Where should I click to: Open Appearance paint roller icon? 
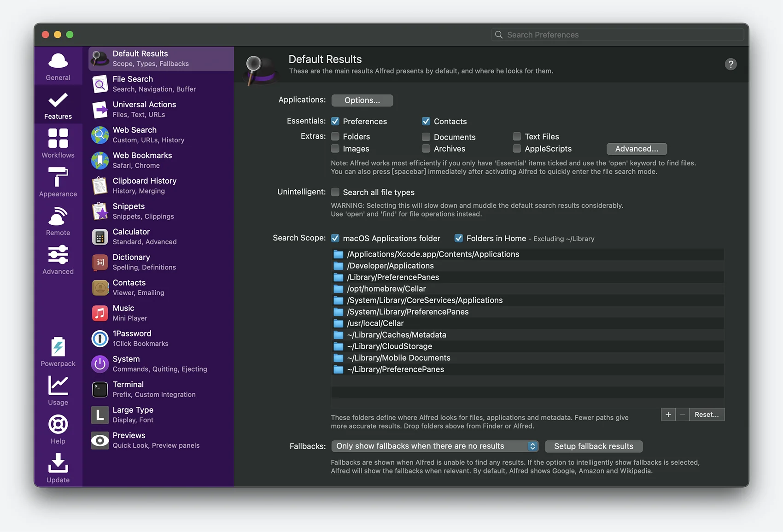tap(58, 177)
